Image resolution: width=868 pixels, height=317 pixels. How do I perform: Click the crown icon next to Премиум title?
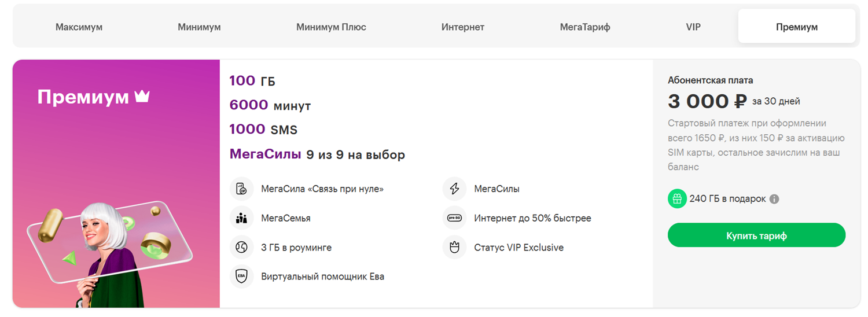click(x=142, y=97)
